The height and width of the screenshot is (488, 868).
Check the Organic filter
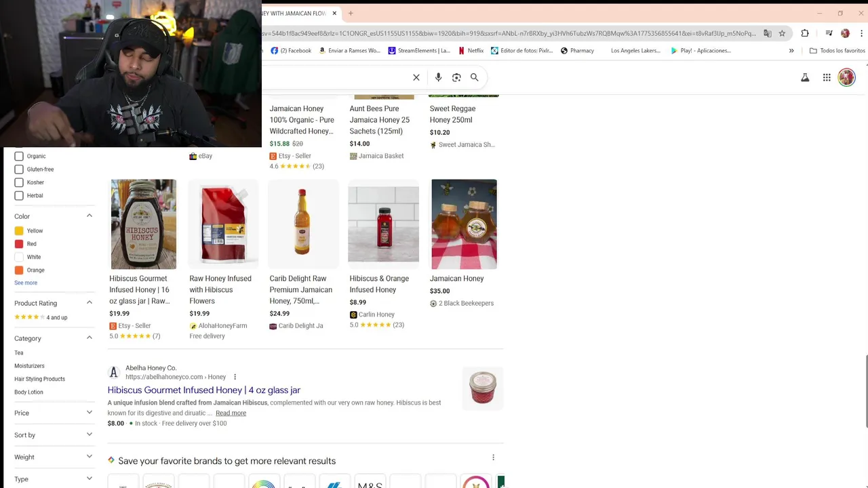click(19, 156)
